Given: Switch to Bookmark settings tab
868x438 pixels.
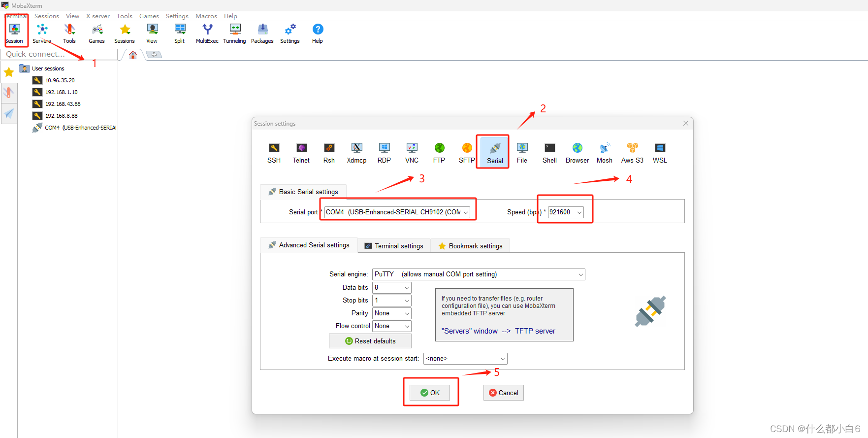Looking at the screenshot, I should pyautogui.click(x=470, y=246).
